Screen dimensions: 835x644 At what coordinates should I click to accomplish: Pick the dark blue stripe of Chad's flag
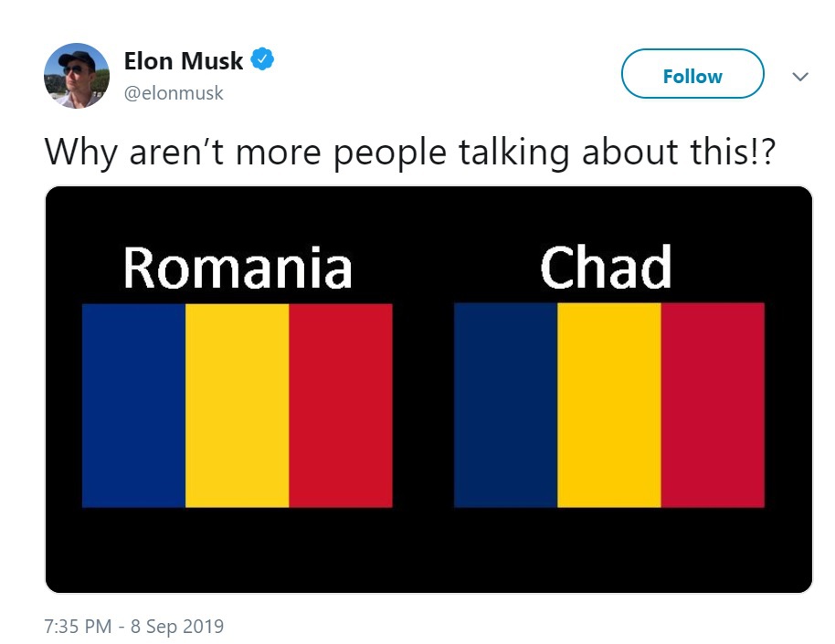point(505,406)
